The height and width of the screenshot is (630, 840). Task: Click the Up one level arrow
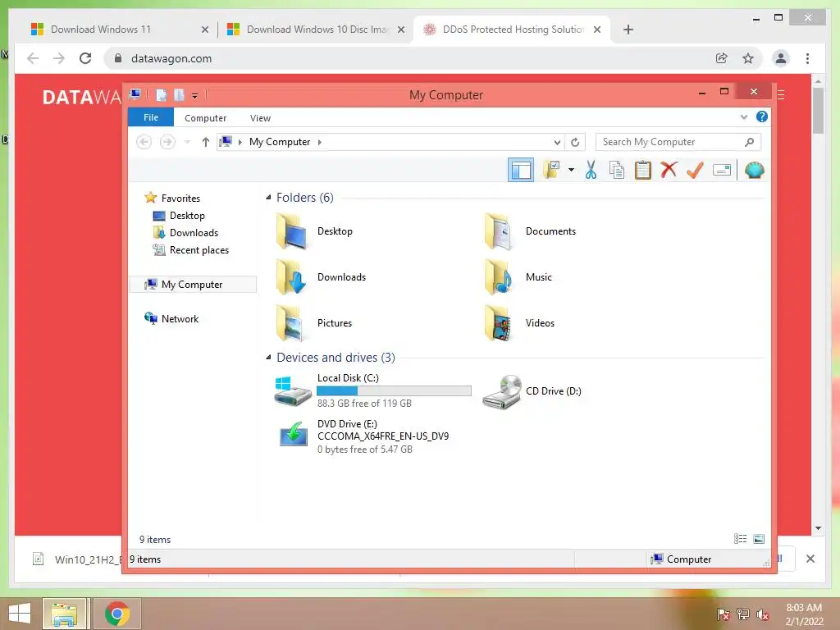coord(206,142)
